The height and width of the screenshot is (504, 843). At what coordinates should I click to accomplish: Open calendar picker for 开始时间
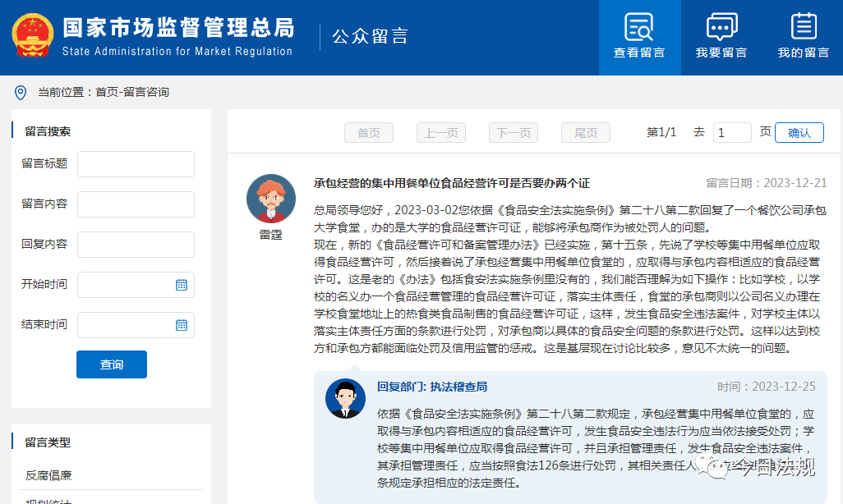(182, 285)
